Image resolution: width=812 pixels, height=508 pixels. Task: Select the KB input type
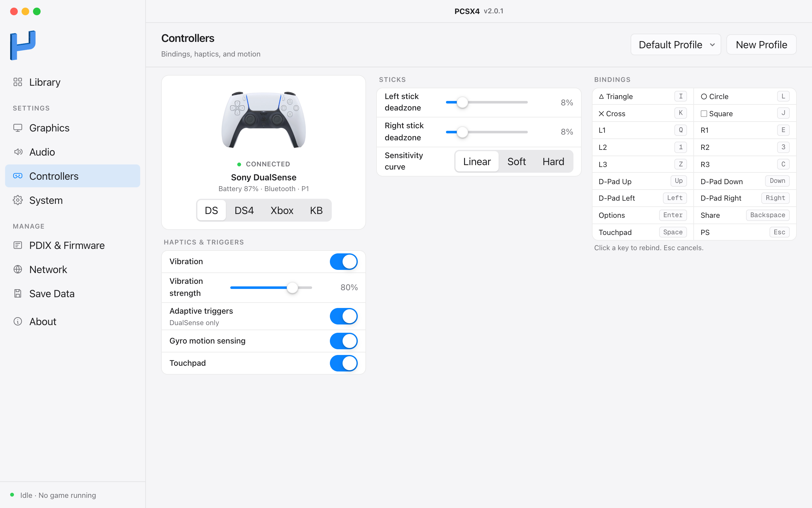pos(316,210)
